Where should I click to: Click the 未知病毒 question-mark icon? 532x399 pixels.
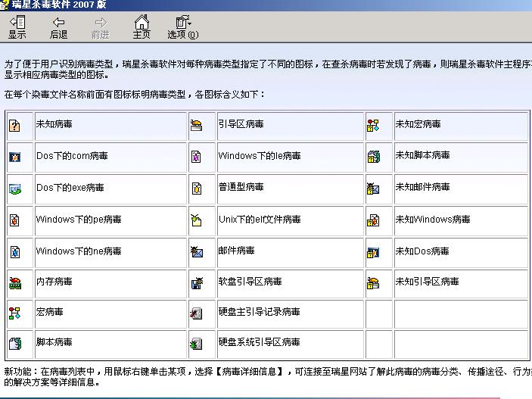point(14,126)
